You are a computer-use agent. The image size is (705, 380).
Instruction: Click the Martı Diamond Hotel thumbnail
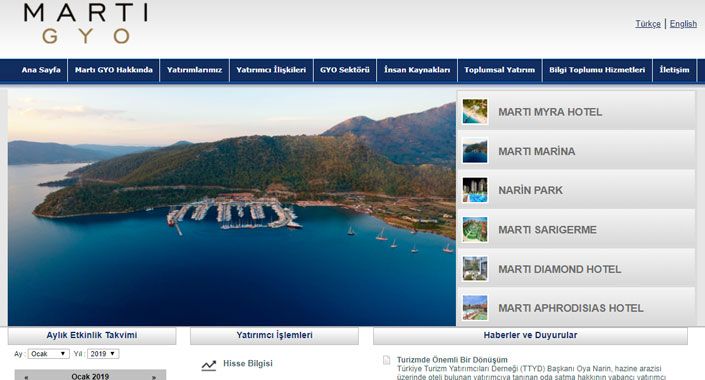point(475,268)
